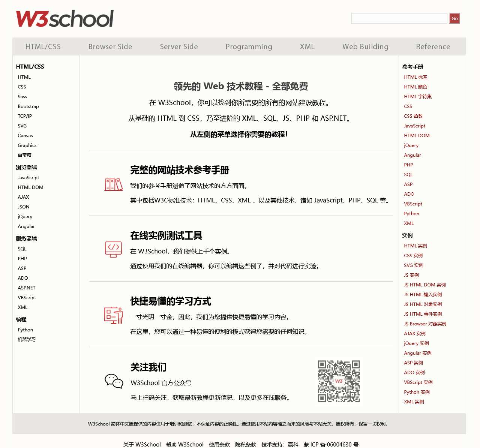The width and height of the screenshot is (480, 448).
Task: Open the Bootstrap tutorial link
Action: 28,106
